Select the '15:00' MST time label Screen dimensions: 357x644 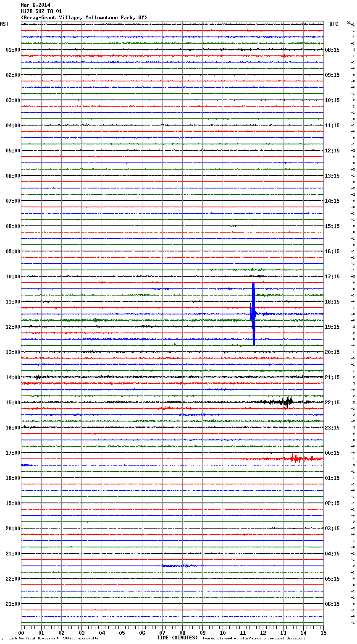(x=13, y=403)
